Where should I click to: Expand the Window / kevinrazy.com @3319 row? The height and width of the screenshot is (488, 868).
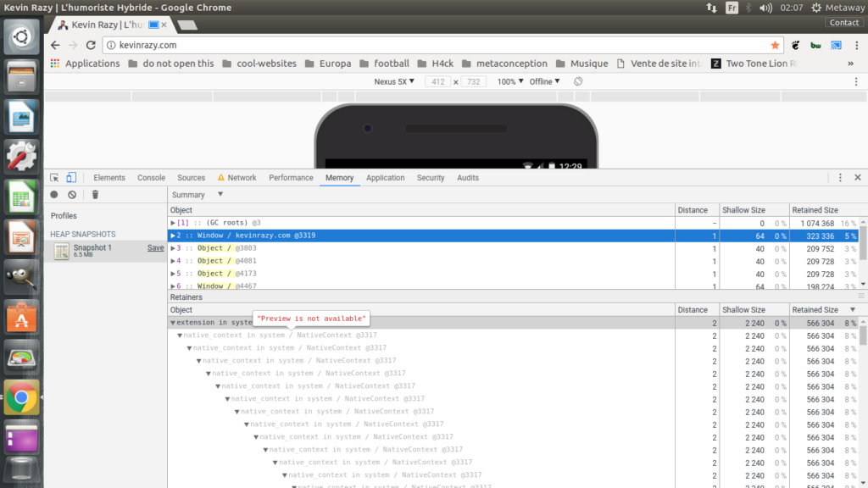[x=173, y=236]
